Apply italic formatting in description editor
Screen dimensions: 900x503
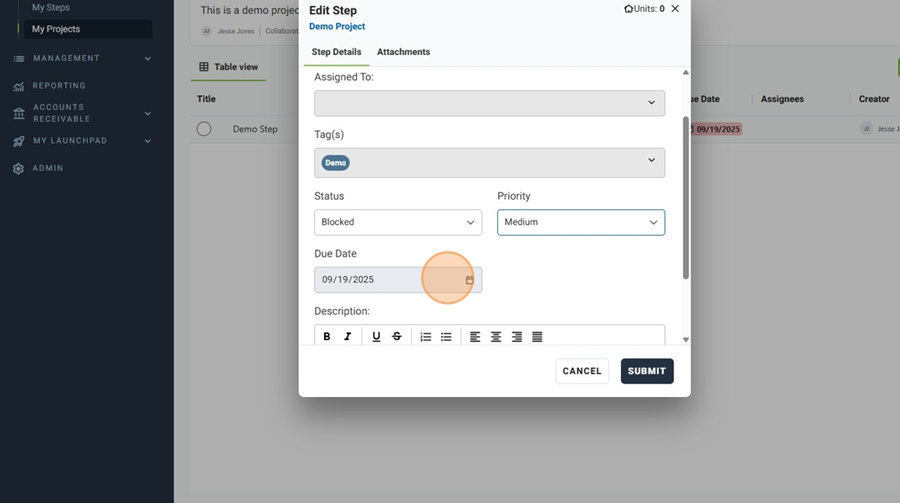347,336
